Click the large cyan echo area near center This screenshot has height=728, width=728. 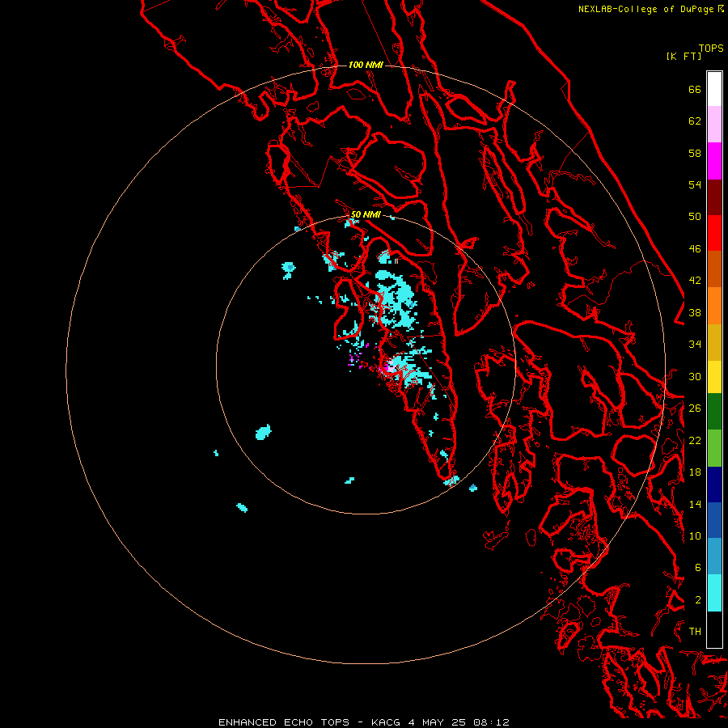pyautogui.click(x=395, y=299)
